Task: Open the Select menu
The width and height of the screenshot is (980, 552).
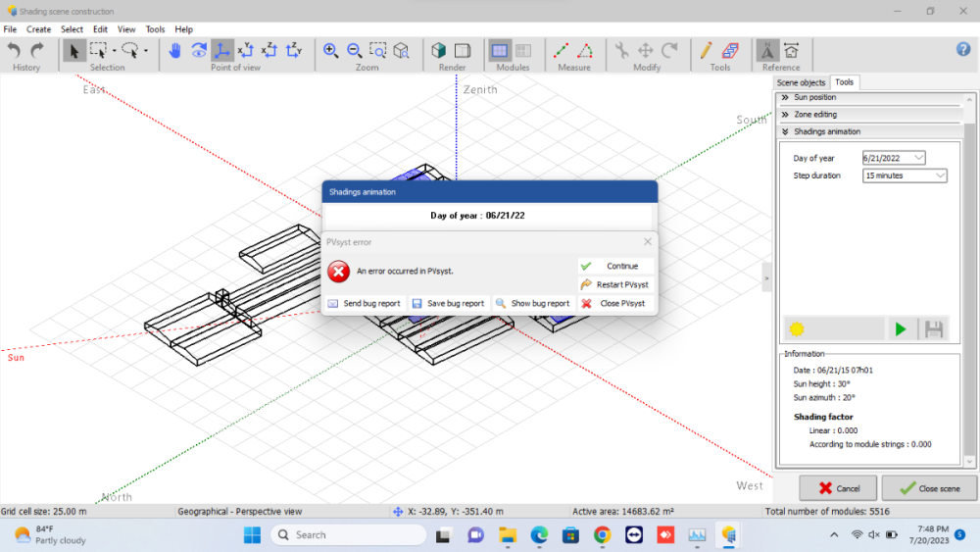Action: coord(72,29)
